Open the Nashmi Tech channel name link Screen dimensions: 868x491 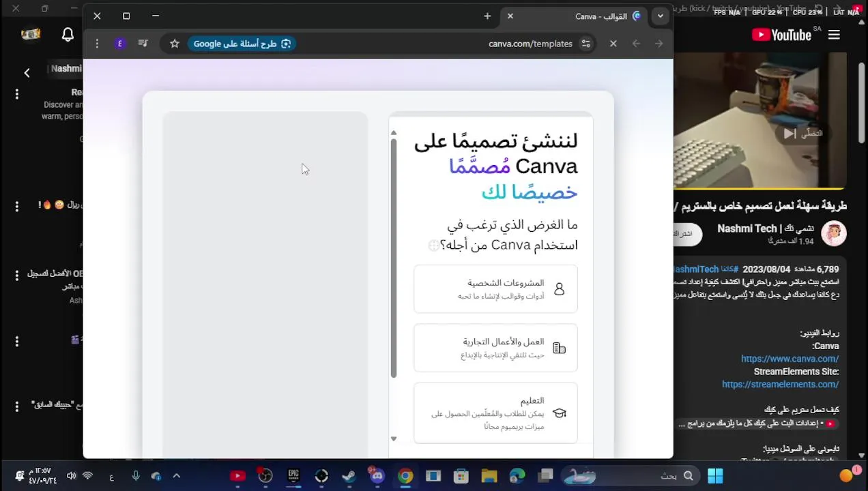coord(765,228)
